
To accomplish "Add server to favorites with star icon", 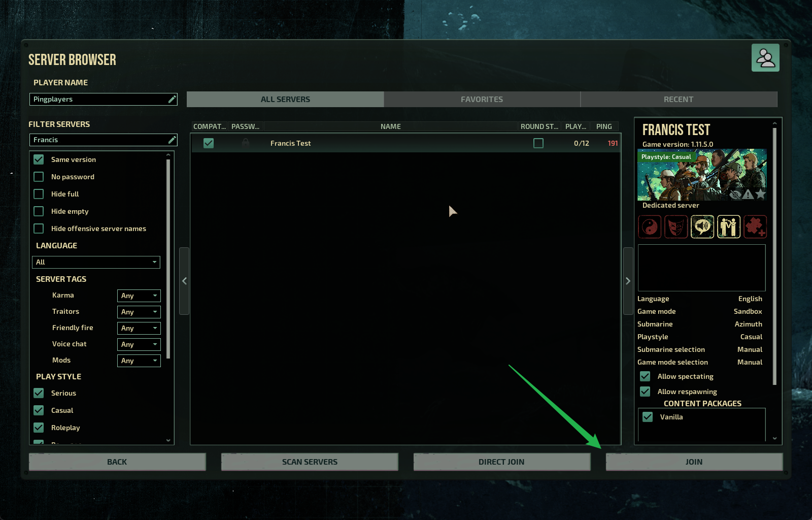I will (760, 194).
